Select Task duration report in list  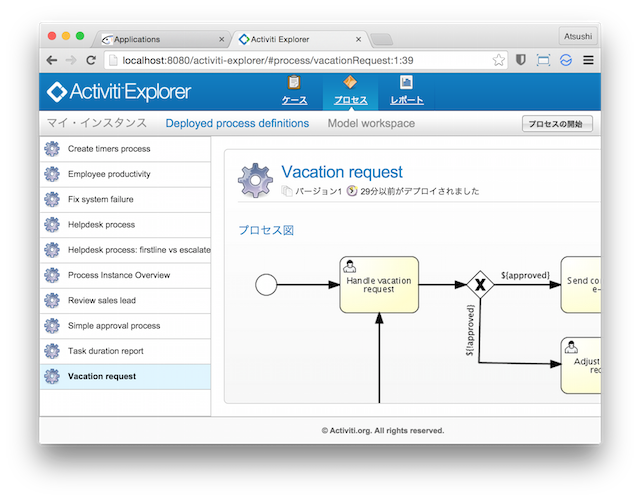[x=105, y=351]
